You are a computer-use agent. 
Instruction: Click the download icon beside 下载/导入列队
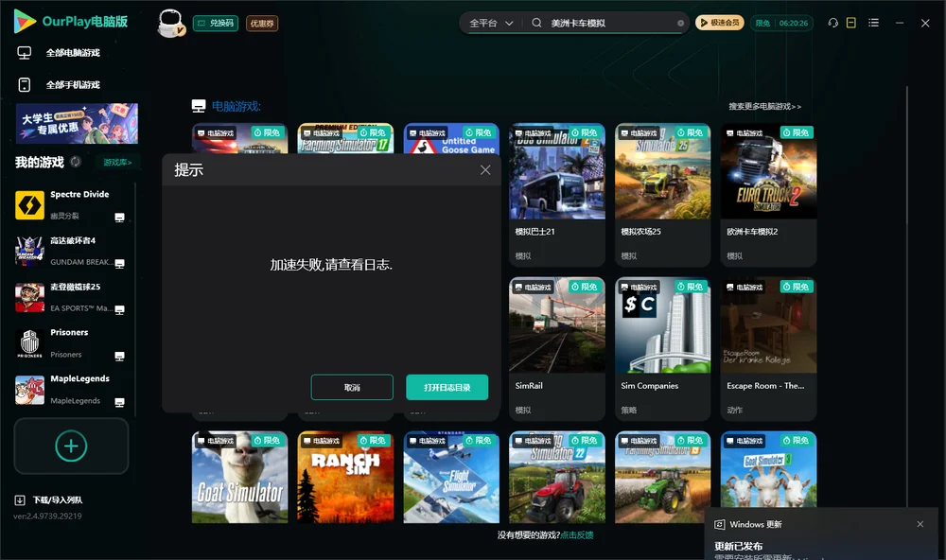point(20,499)
